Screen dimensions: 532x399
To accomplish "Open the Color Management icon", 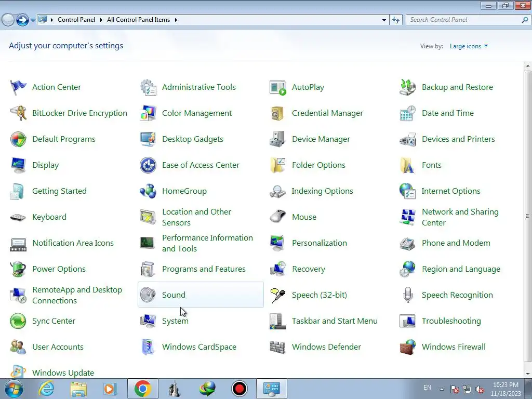I will coord(148,113).
